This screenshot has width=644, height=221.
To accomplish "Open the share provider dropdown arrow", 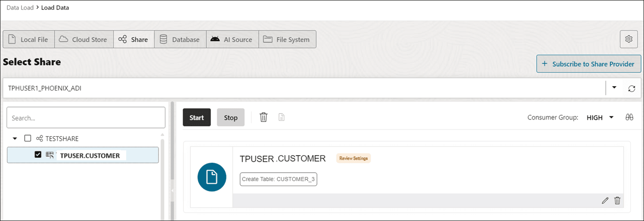I will pyautogui.click(x=614, y=88).
